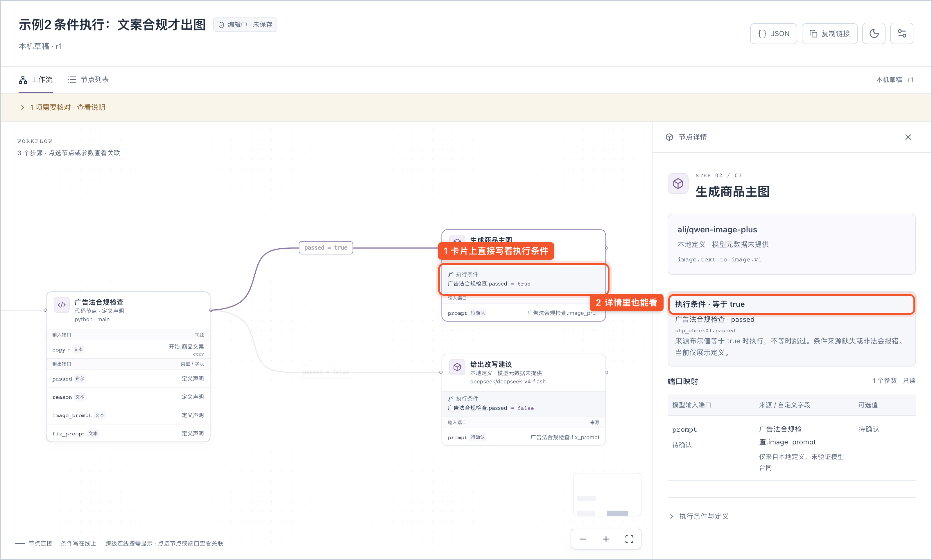Zoom in the canvas with the plus button
Image resolution: width=932 pixels, height=560 pixels.
(606, 539)
